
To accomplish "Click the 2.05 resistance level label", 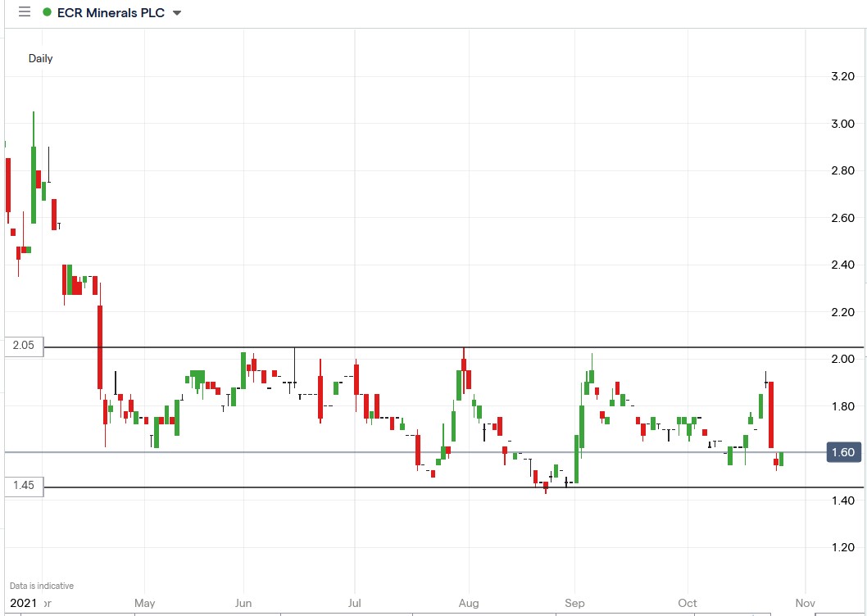I will point(25,346).
